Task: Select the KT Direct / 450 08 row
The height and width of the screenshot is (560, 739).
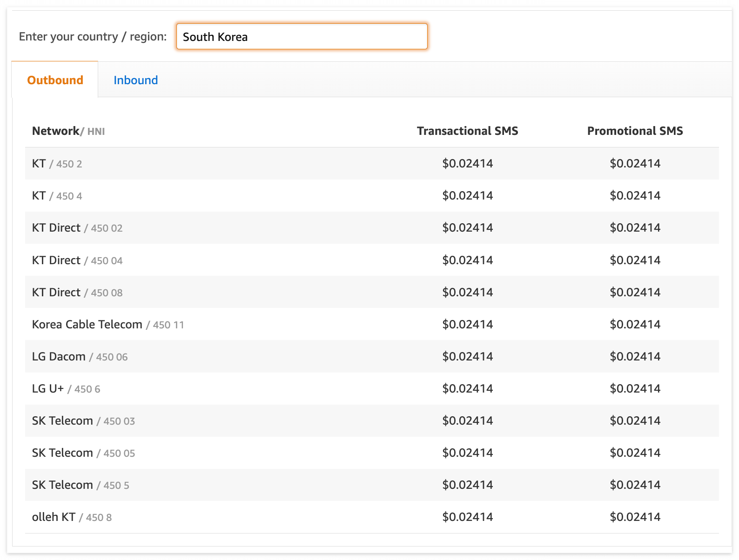Action: click(x=372, y=292)
